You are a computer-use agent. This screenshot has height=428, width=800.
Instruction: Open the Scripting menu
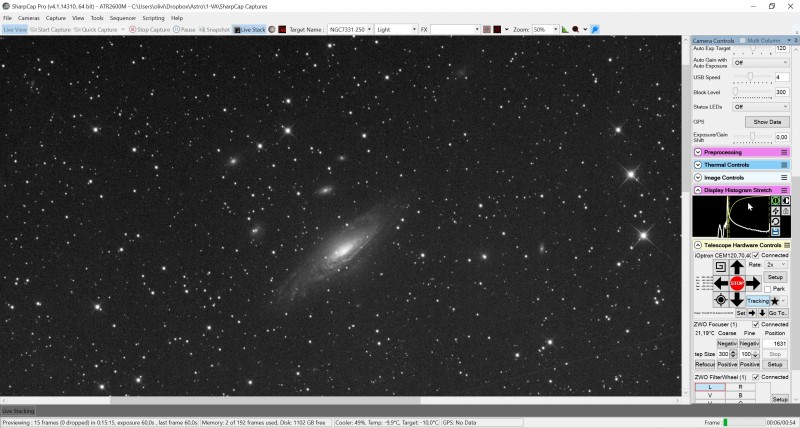coord(153,18)
